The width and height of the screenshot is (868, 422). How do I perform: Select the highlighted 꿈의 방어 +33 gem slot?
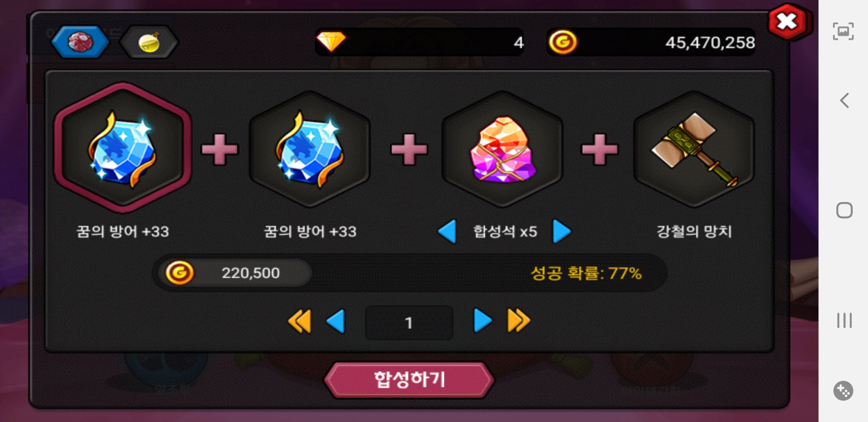pos(123,148)
